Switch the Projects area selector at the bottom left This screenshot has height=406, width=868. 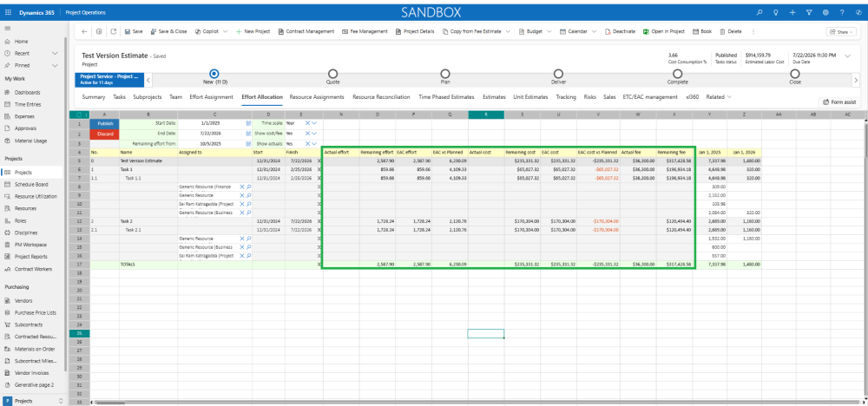34,401
